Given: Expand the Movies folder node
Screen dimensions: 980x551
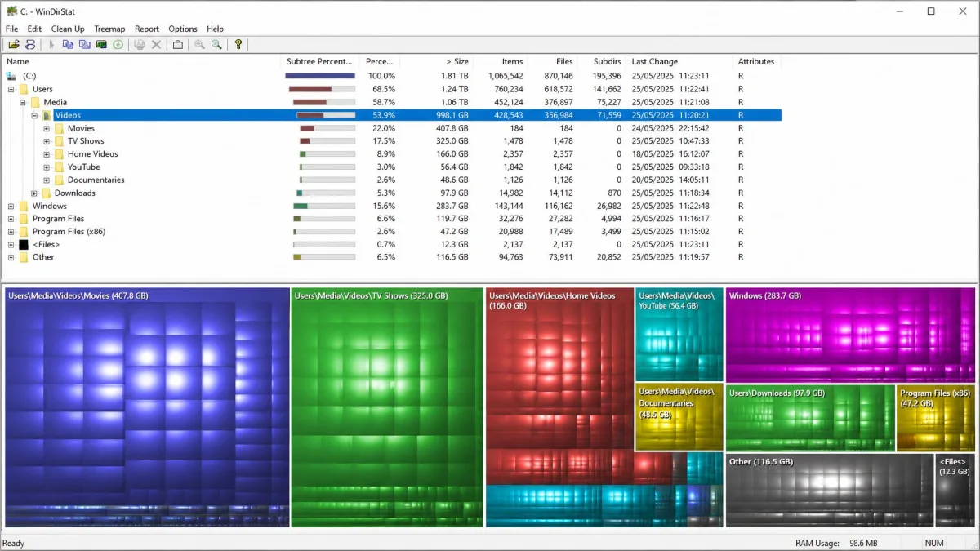Looking at the screenshot, I should click(x=47, y=128).
